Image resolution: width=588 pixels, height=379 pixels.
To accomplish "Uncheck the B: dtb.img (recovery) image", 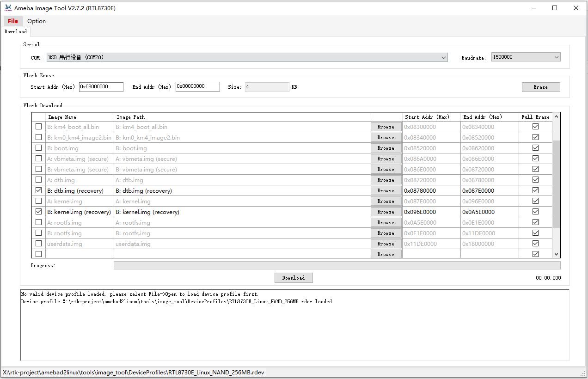I will [x=38, y=190].
